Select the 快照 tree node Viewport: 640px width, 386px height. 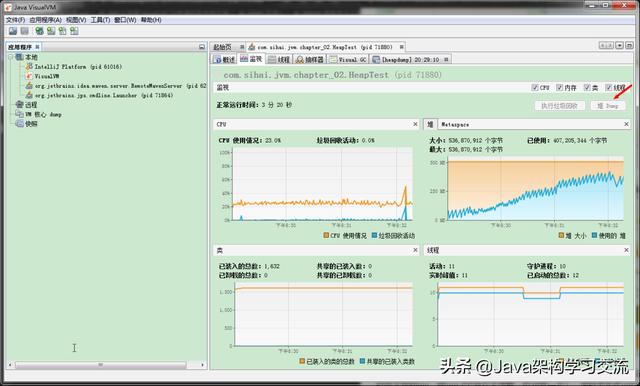(x=31, y=124)
